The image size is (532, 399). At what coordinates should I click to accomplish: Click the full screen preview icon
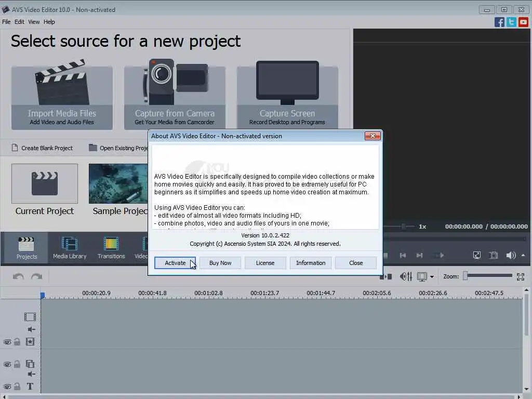(477, 255)
